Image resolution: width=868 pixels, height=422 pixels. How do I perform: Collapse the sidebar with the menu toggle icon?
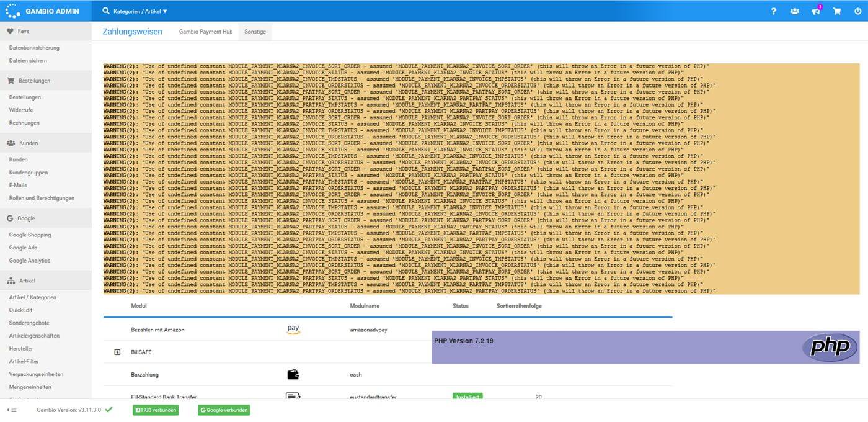[x=12, y=410]
